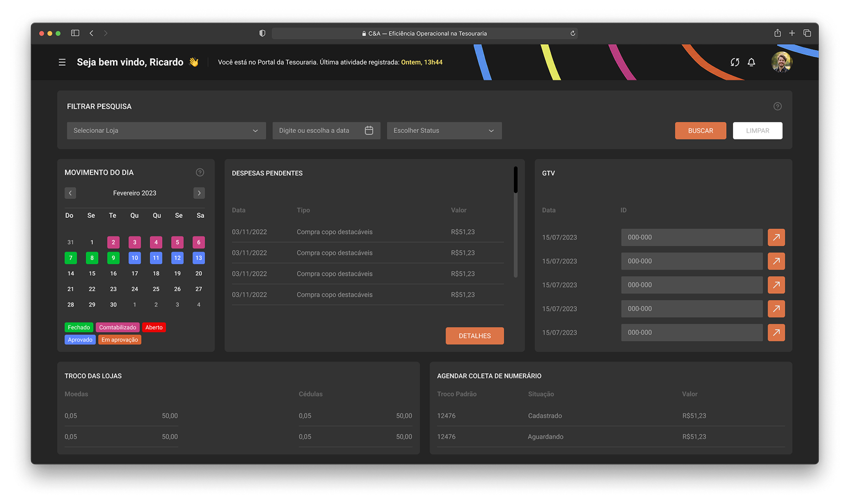Select blue calendar day 10
The width and height of the screenshot is (847, 504).
tap(135, 258)
